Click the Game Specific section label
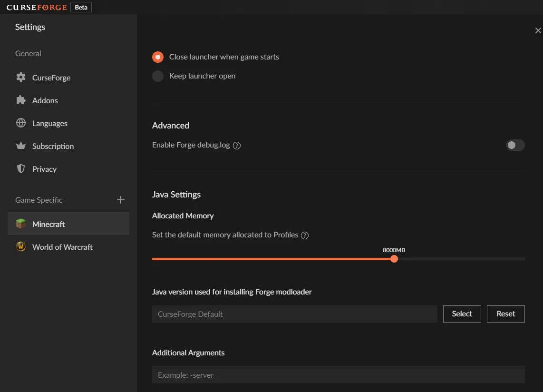Viewport: 543px width, 392px height. 39,200
